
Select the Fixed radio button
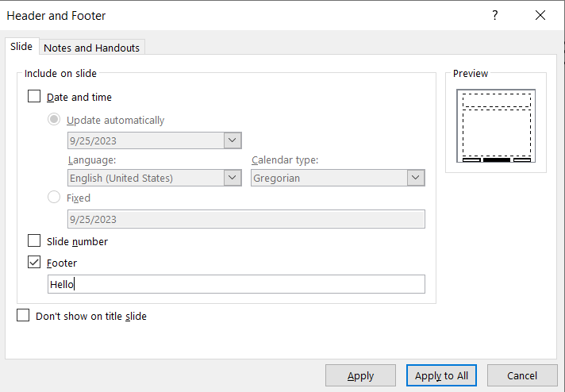point(54,197)
